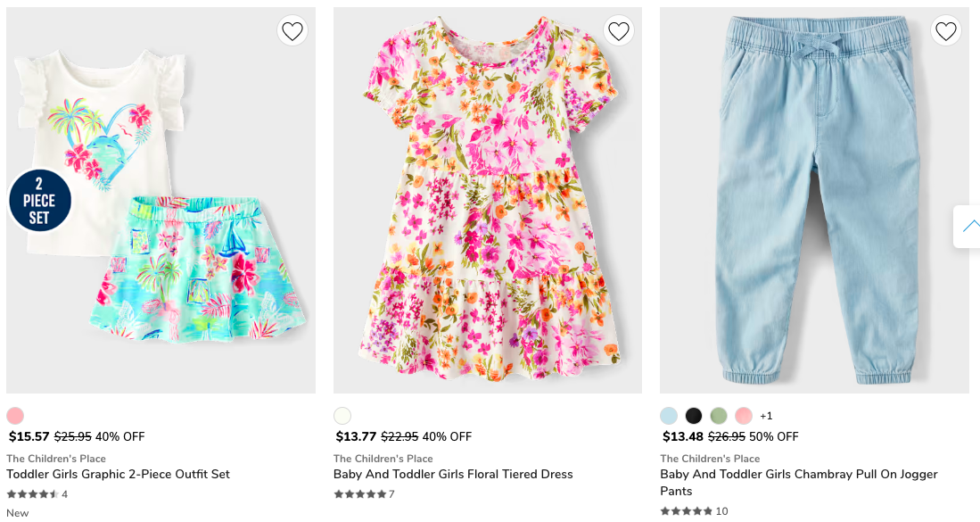Open Toddler Girls Graphic 2-Piece Outfit Set link
Image resolution: width=980 pixels, height=522 pixels.
(118, 474)
